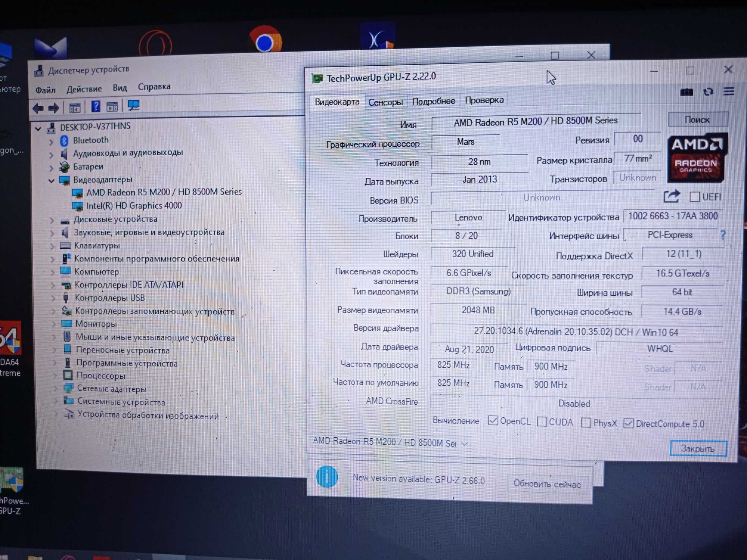
Task: Expand the Мониторы node
Action: coord(53,324)
